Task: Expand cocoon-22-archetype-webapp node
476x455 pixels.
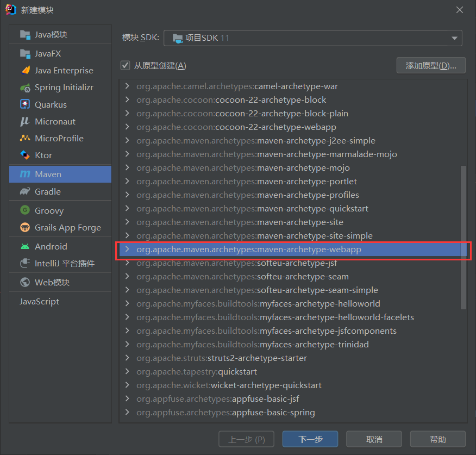Action: coord(128,127)
